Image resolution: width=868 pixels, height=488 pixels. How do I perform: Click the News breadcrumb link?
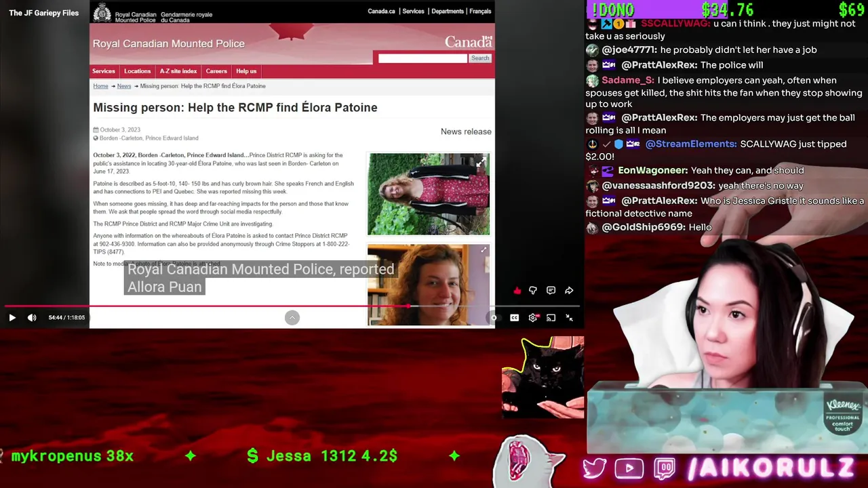124,86
